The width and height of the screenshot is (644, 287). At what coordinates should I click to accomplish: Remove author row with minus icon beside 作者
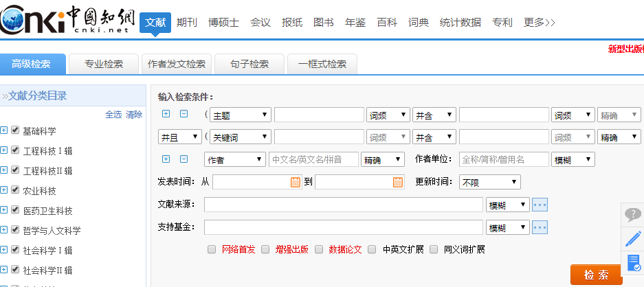pos(184,159)
